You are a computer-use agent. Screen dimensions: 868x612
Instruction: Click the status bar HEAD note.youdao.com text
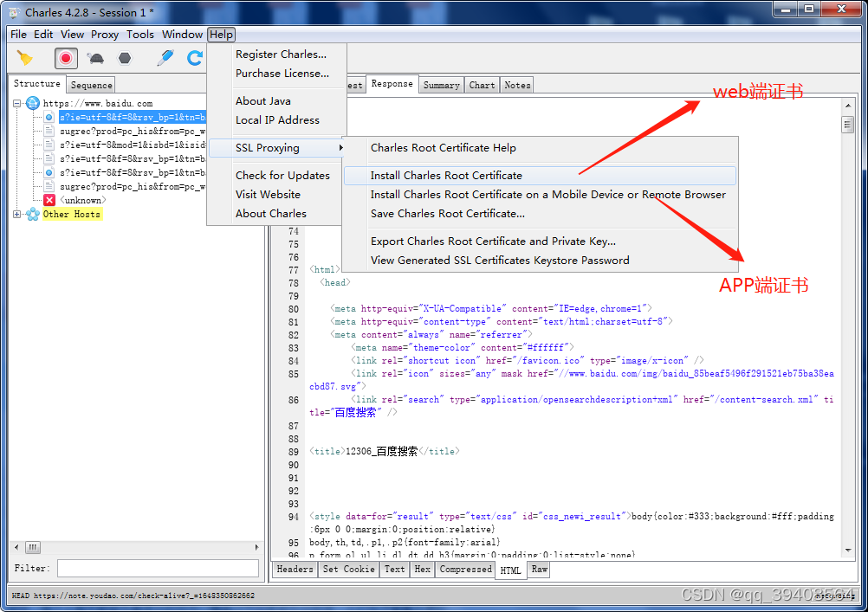[133, 596]
